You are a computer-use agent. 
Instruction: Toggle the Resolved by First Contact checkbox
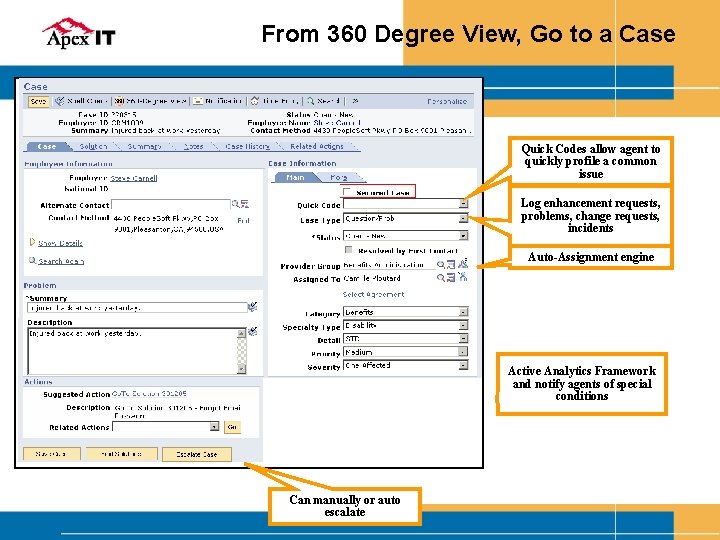click(349, 250)
